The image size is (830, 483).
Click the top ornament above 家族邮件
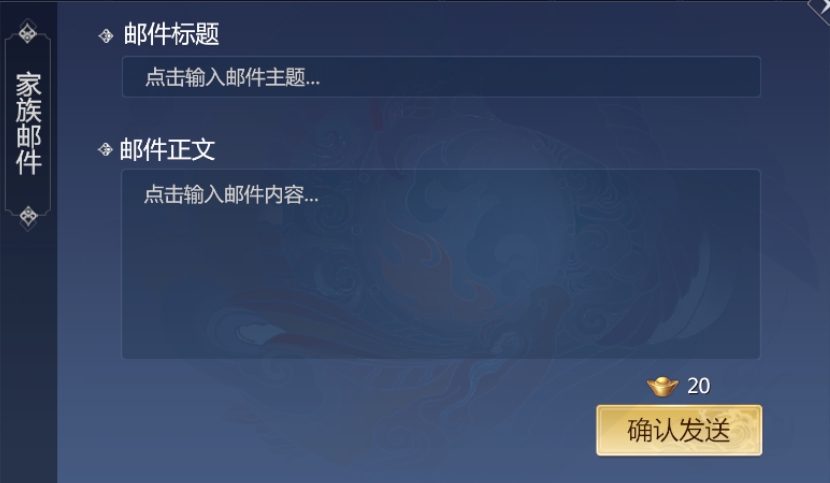(28, 33)
